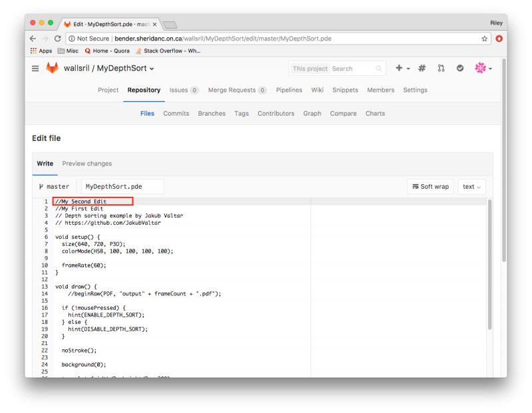Click the MyDepthSort.pde file name field

122,187
